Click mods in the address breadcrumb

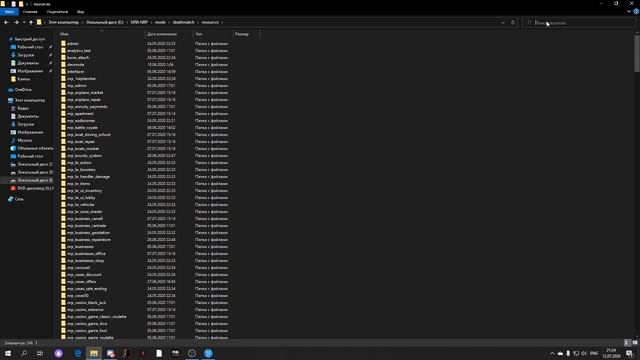tap(160, 22)
